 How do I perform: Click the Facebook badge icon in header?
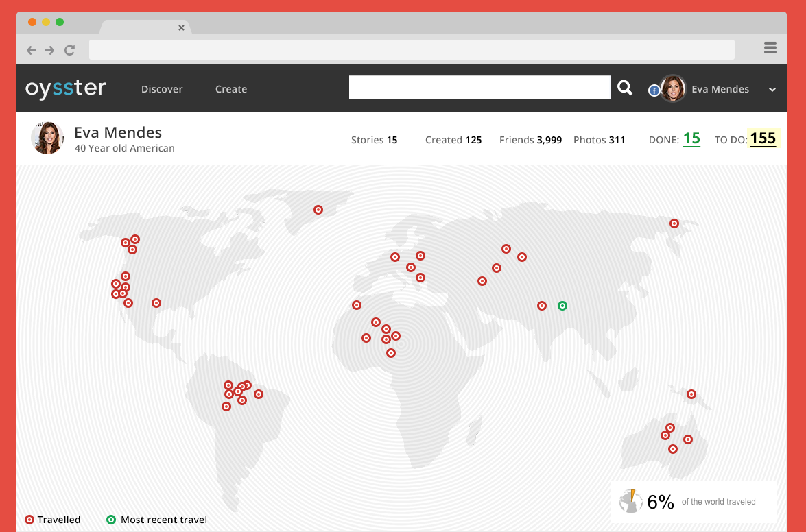click(x=654, y=90)
